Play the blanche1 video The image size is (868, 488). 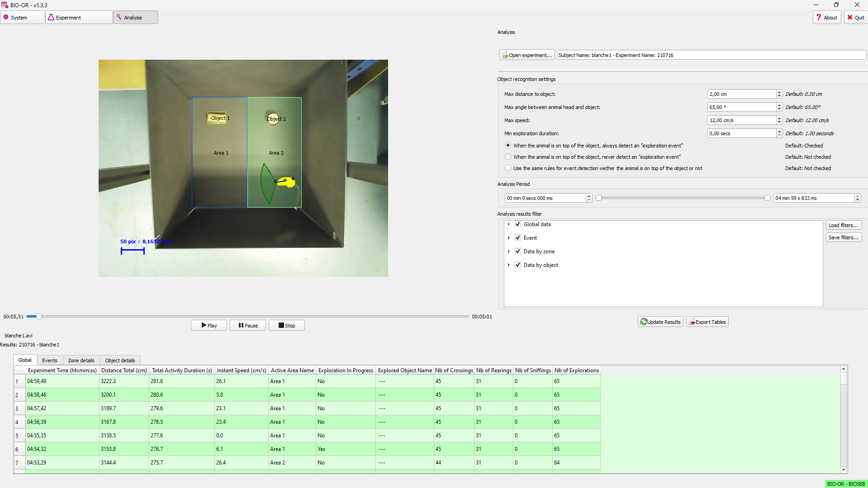coord(209,325)
